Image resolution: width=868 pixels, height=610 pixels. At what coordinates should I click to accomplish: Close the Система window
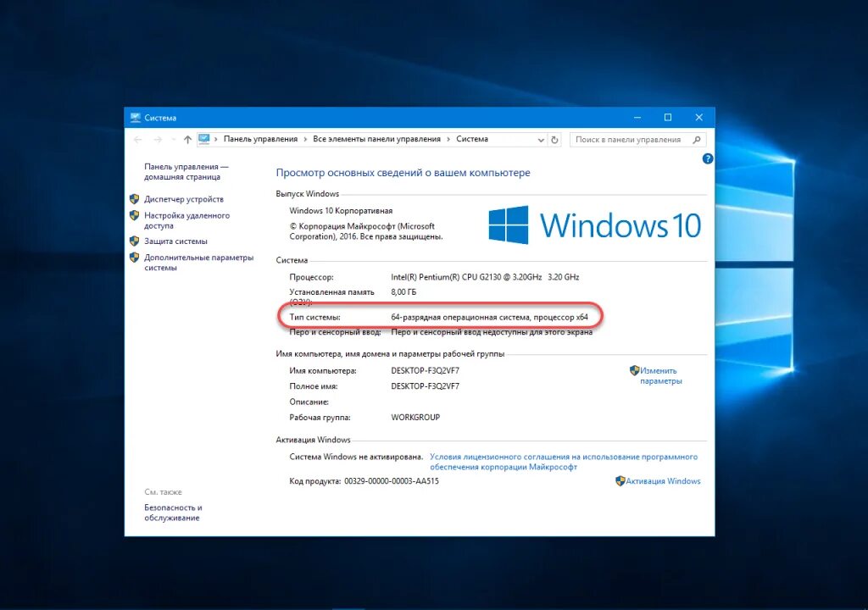(x=698, y=118)
